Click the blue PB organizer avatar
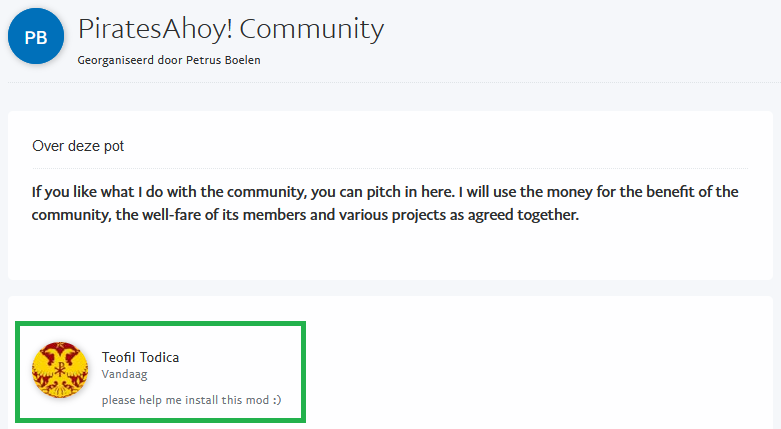Screen dimensions: 781x429 pos(36,36)
